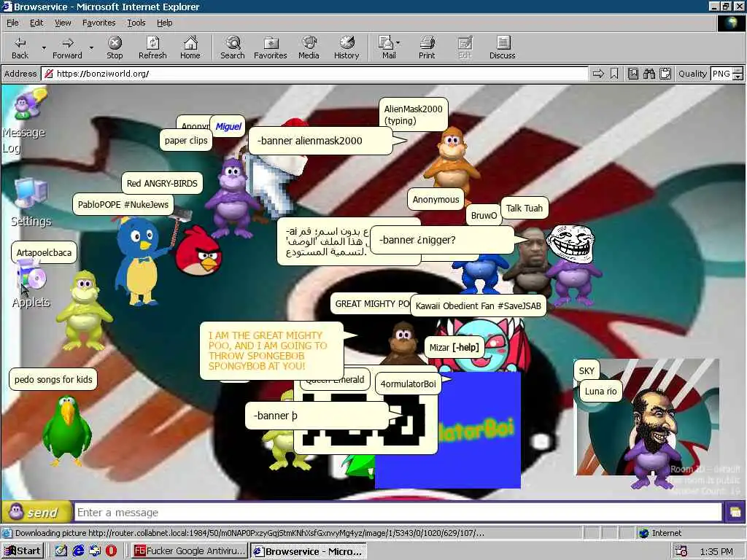
Task: Click the -banner alienmask2000 speech bubble
Action: tap(320, 141)
